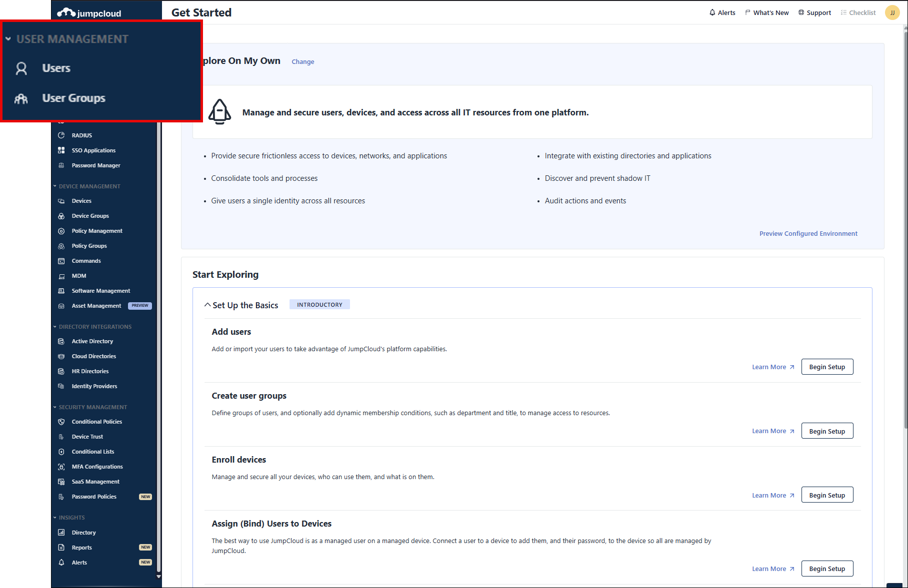The height and width of the screenshot is (588, 908).
Task: Open Policy Management in sidebar
Action: [97, 231]
